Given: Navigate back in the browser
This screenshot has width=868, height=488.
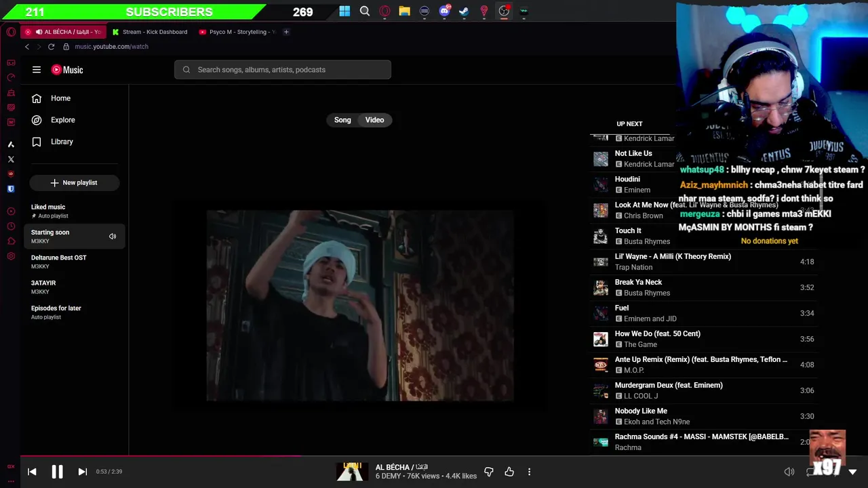Looking at the screenshot, I should [x=27, y=47].
